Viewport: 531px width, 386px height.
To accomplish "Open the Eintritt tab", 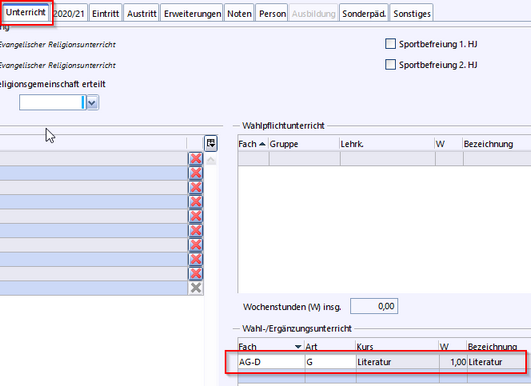I will coord(105,14).
